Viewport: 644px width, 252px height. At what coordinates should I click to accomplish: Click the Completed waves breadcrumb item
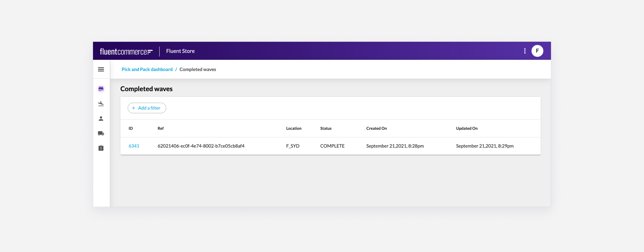point(198,70)
